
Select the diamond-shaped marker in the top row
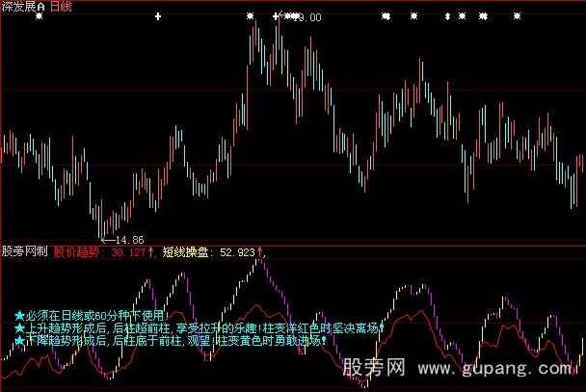pyautogui.click(x=447, y=16)
